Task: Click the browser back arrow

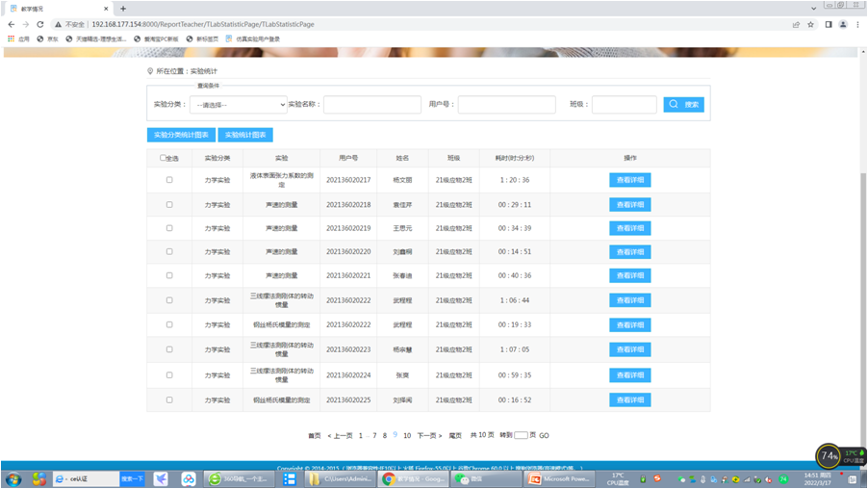Action: pyautogui.click(x=11, y=24)
